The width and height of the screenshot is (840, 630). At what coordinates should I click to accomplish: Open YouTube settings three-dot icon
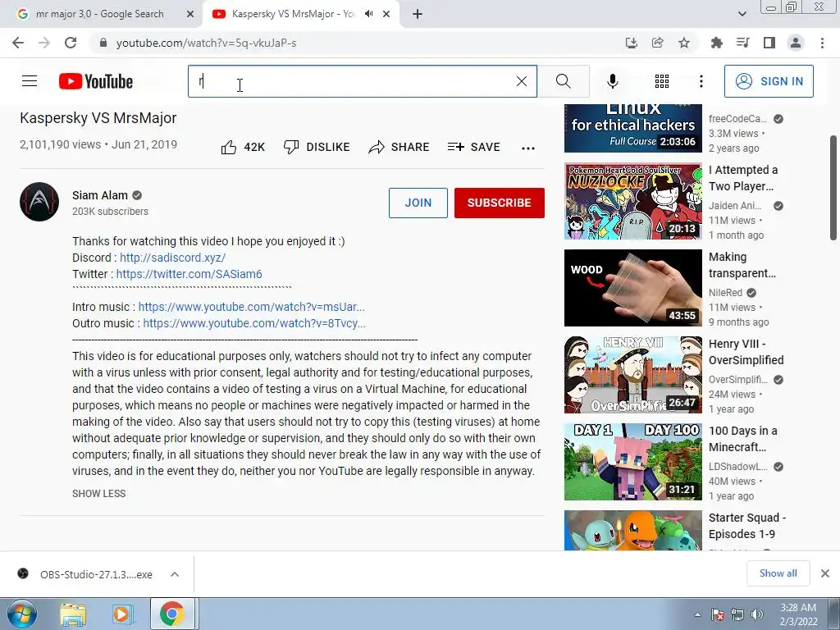pyautogui.click(x=701, y=81)
